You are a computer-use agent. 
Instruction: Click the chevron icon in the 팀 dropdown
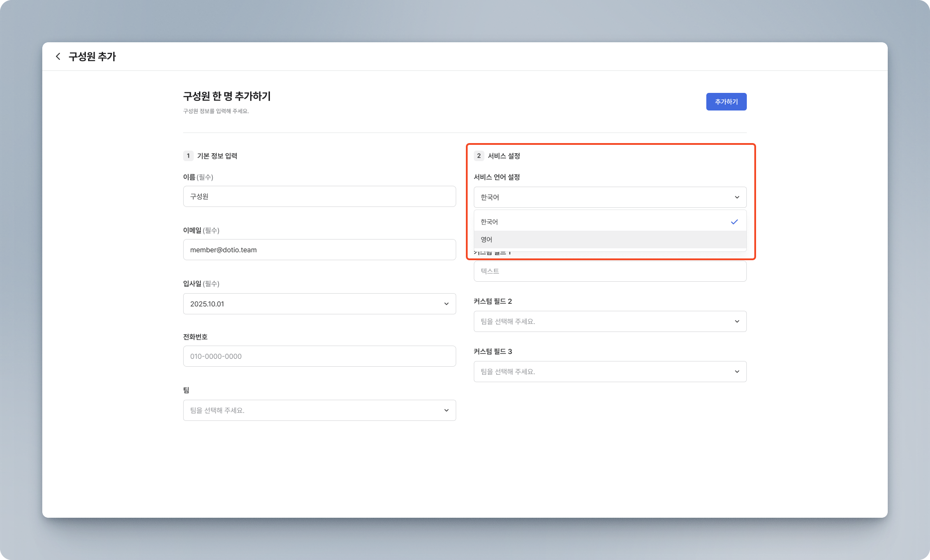(x=446, y=410)
